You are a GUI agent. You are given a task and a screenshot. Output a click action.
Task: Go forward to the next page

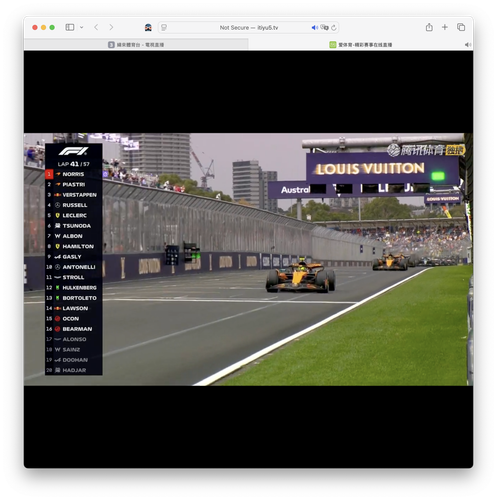point(111,27)
